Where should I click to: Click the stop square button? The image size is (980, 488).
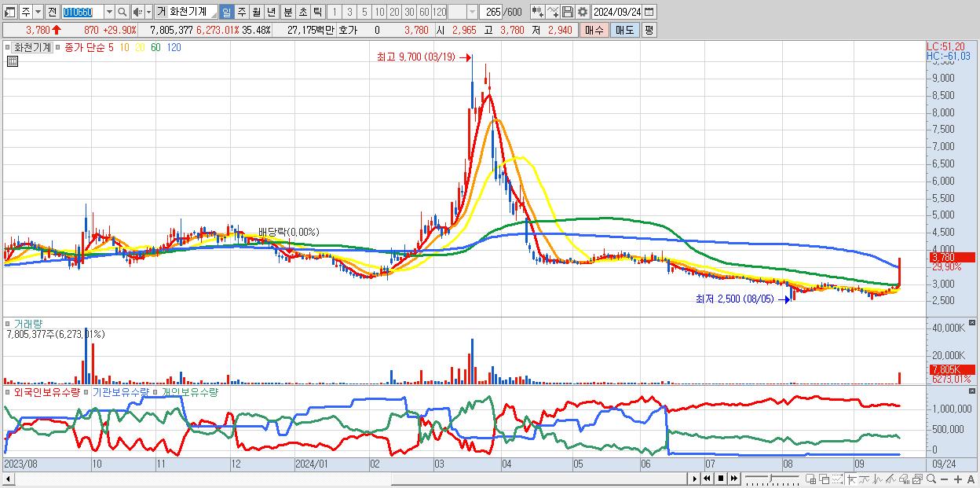click(720, 479)
